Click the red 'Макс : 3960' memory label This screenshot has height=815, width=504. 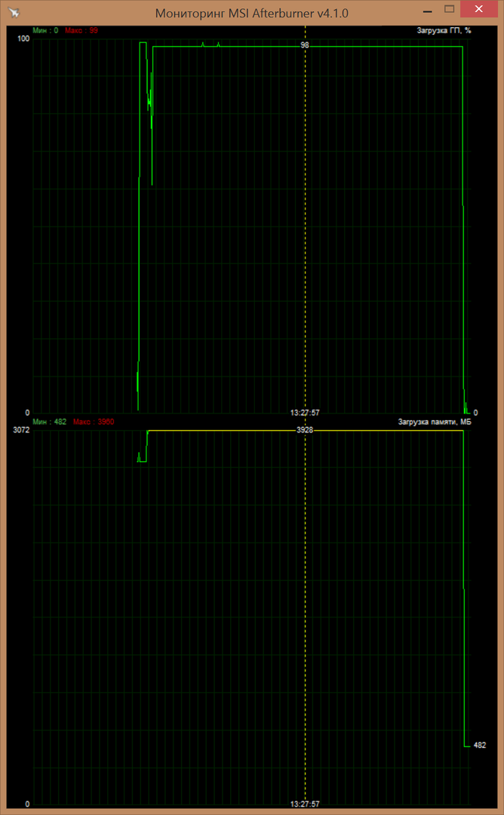[94, 422]
